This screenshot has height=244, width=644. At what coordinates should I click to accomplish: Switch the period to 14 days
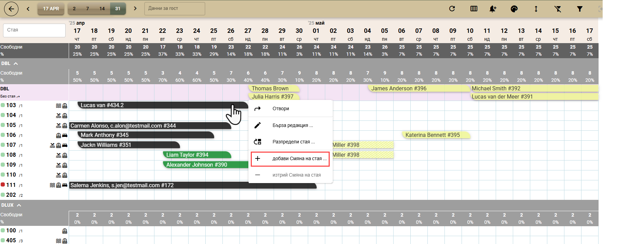coord(102,9)
